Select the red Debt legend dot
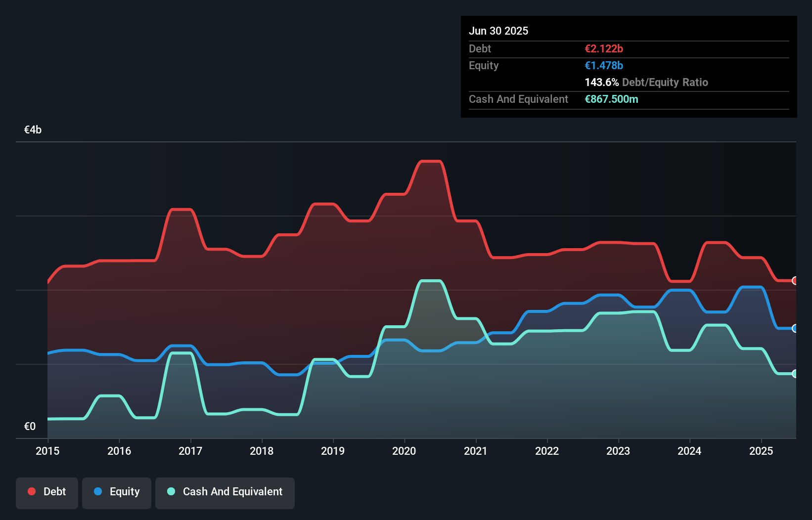812x520 pixels. [x=31, y=491]
